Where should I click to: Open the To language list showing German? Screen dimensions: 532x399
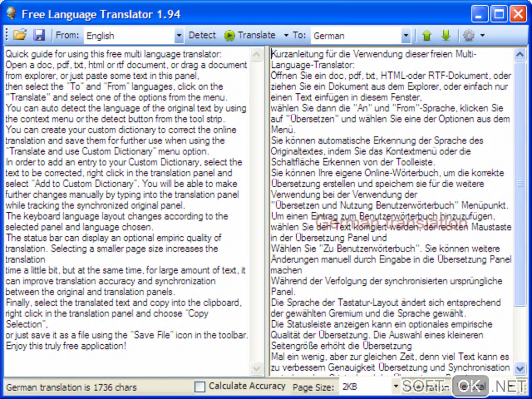pyautogui.click(x=360, y=35)
